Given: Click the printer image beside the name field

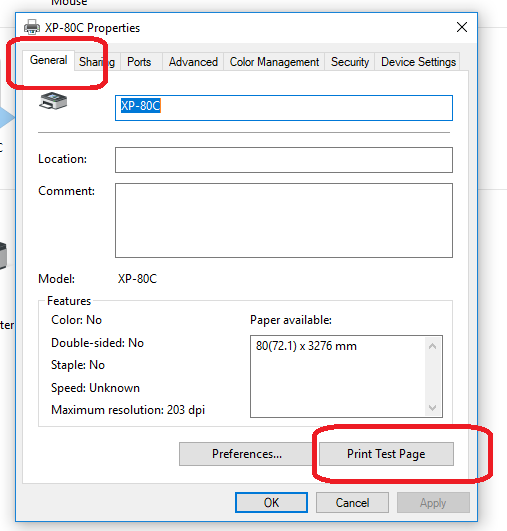Looking at the screenshot, I should [53, 101].
